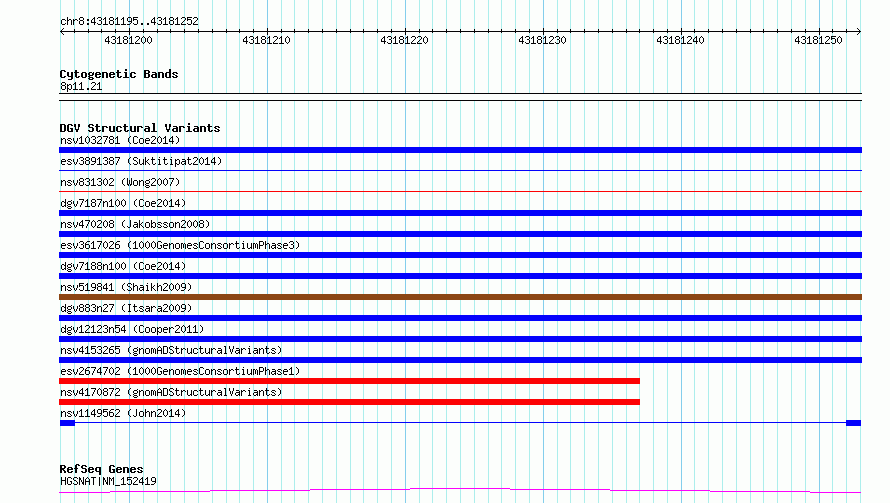Click the blue bar under dgv7187n100

460,213
